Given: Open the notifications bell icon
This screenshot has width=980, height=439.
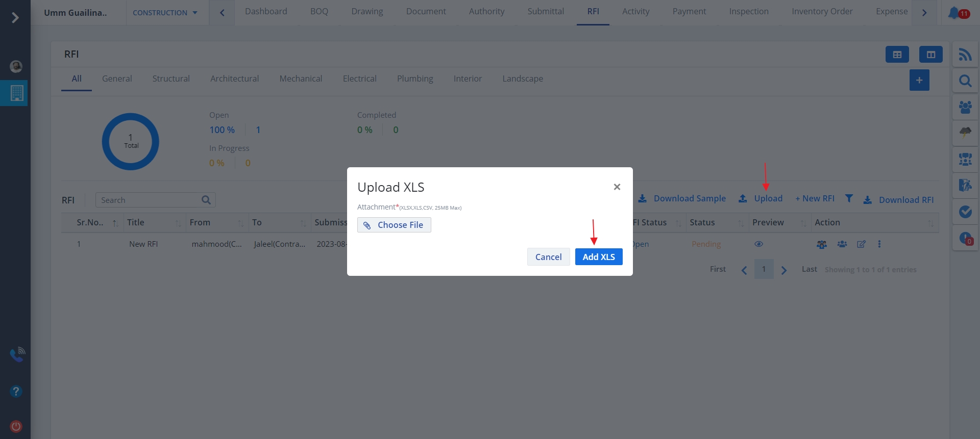Looking at the screenshot, I should (953, 13).
